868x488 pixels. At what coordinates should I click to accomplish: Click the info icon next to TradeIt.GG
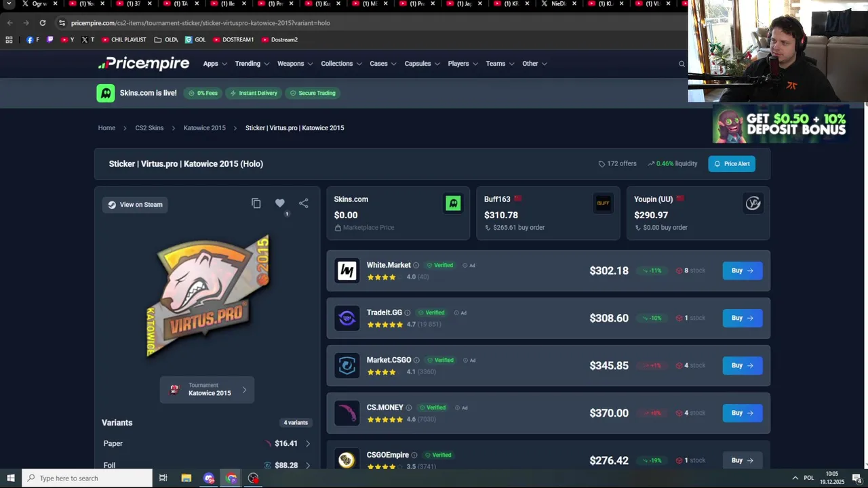tap(408, 312)
